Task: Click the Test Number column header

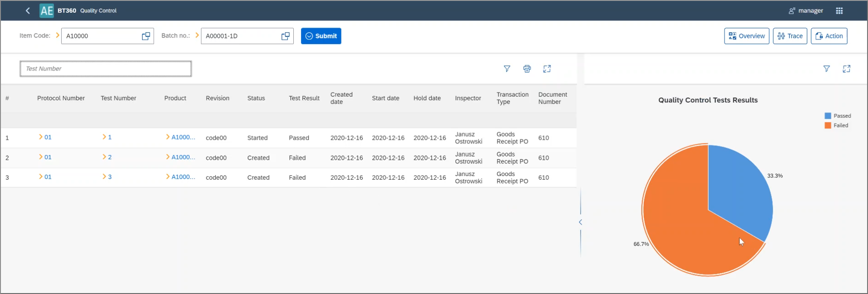Action: coord(118,98)
